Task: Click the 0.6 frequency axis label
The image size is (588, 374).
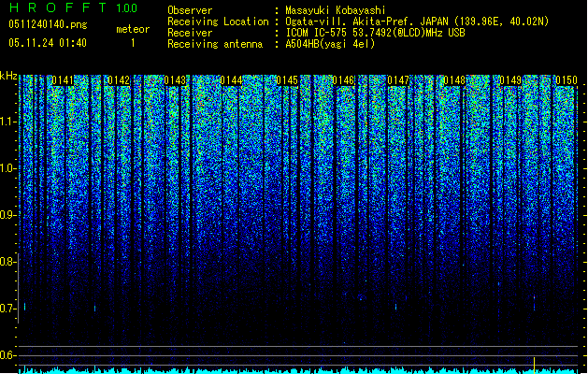Action: click(x=7, y=355)
